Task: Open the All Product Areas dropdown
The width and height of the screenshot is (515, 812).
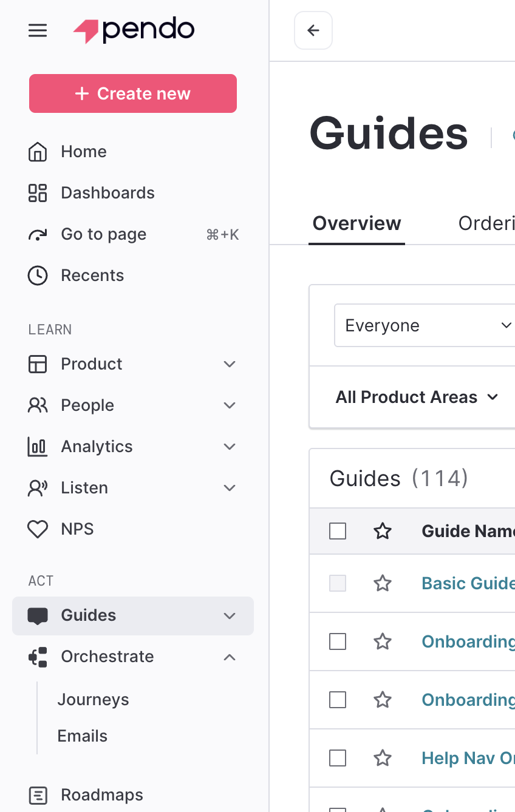Action: pyautogui.click(x=417, y=398)
